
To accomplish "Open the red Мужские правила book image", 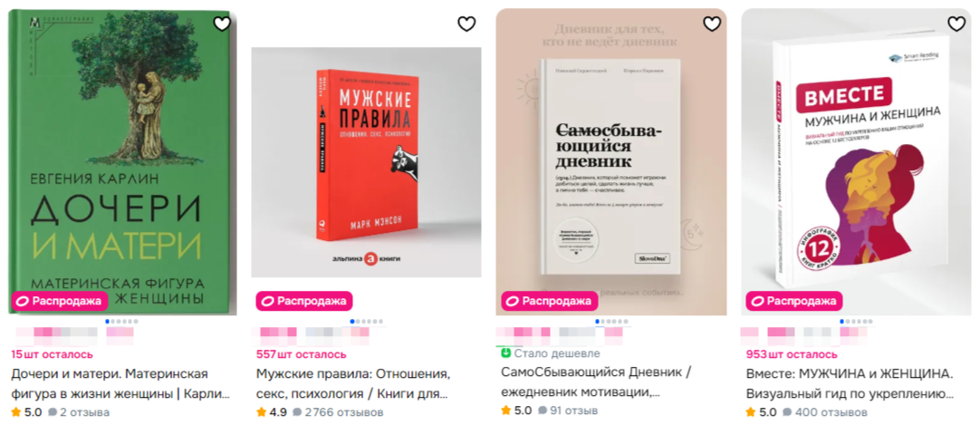I will 366,162.
